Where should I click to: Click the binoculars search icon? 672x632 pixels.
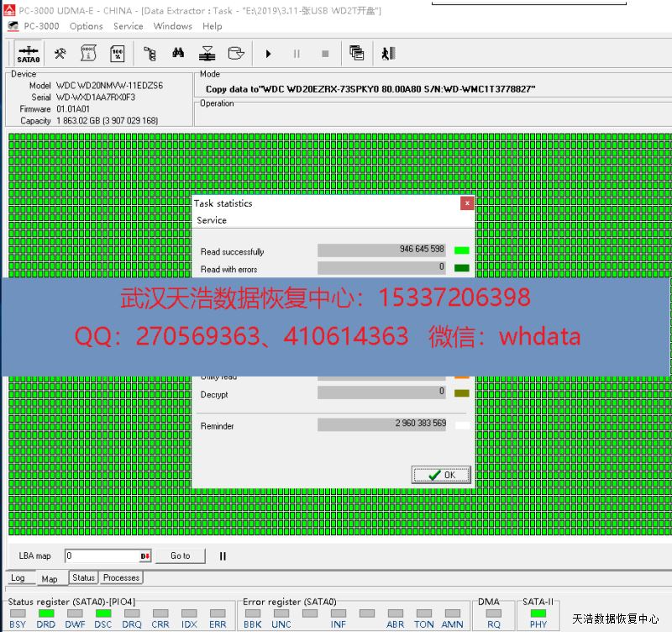click(178, 54)
